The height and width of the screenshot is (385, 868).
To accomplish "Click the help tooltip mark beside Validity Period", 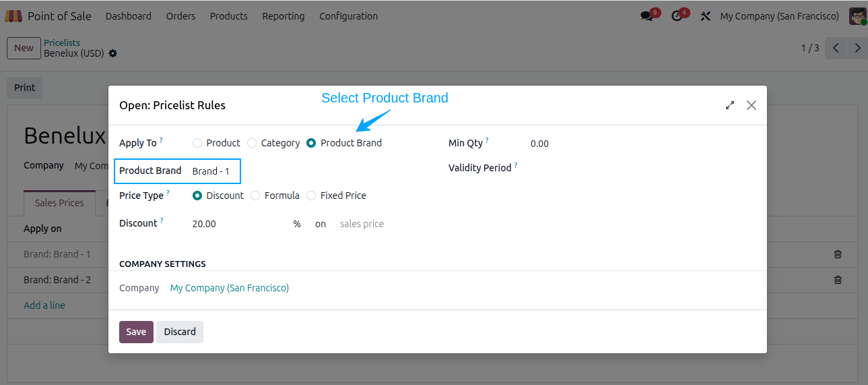I will 516,165.
